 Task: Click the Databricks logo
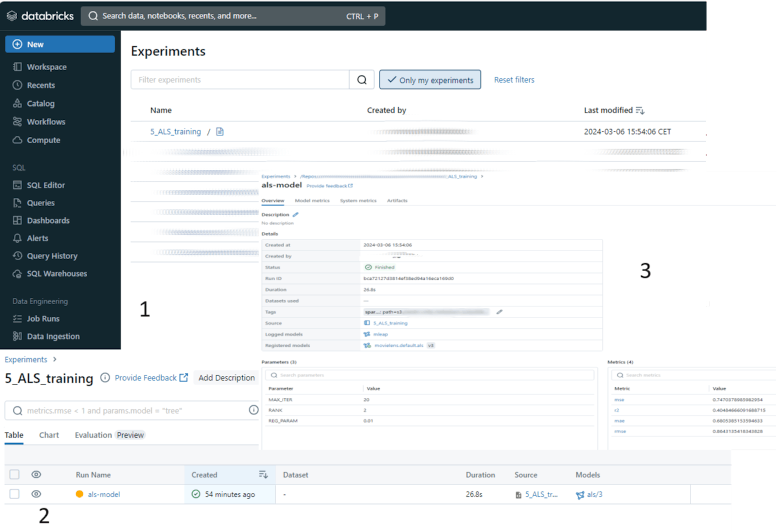coord(40,15)
